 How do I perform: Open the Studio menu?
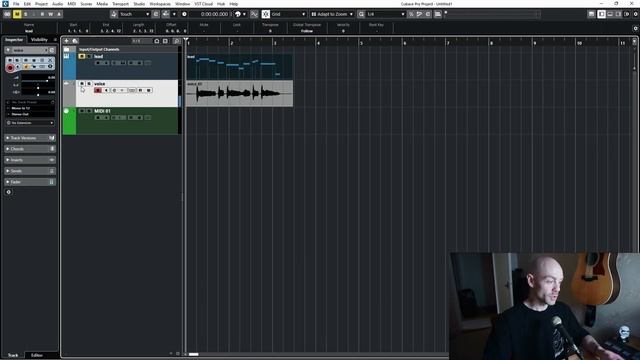139,4
